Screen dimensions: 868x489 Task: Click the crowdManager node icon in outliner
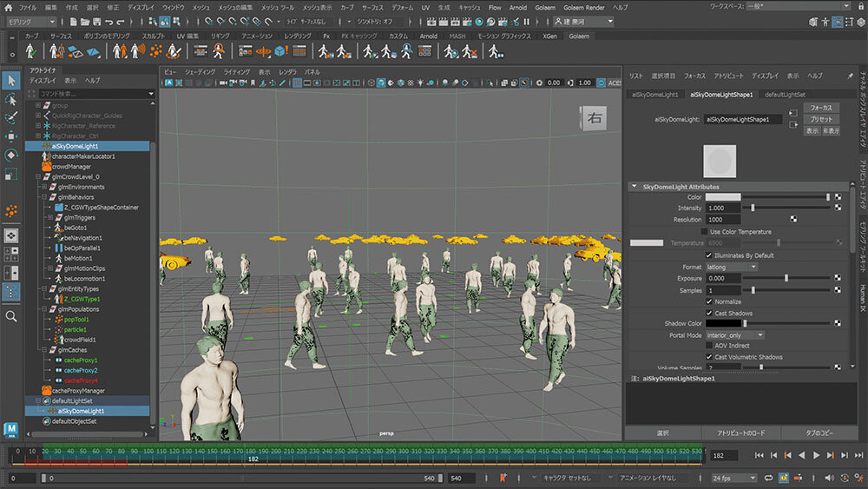(45, 167)
